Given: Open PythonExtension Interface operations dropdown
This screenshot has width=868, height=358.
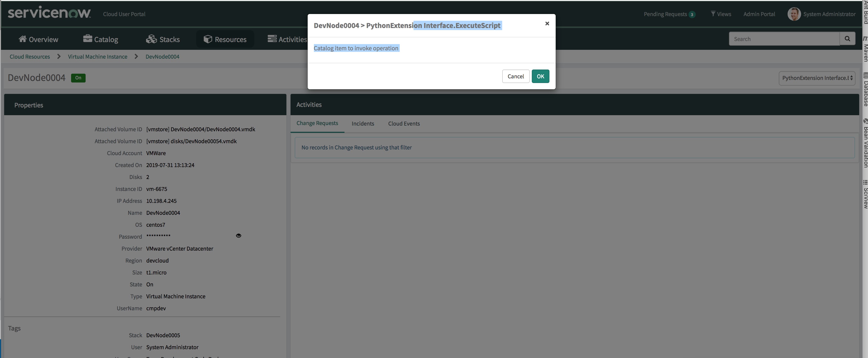Looking at the screenshot, I should [x=817, y=78].
